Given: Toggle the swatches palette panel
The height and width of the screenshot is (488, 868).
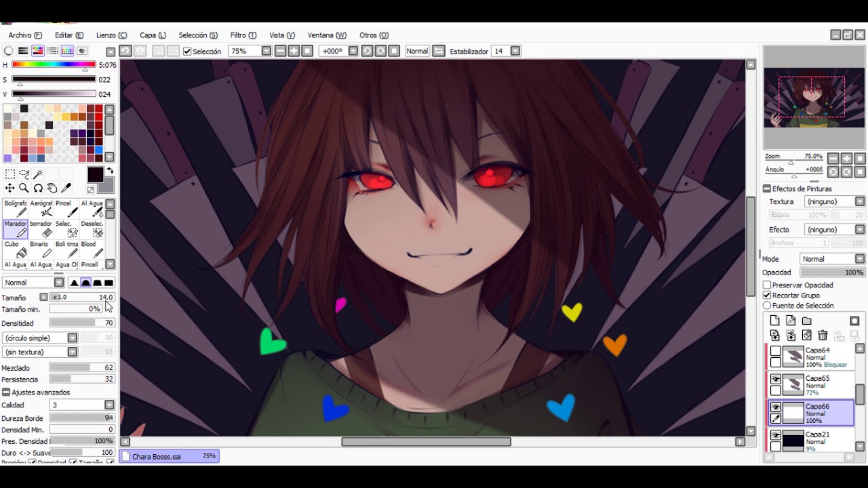Looking at the screenshot, I should tap(67, 51).
